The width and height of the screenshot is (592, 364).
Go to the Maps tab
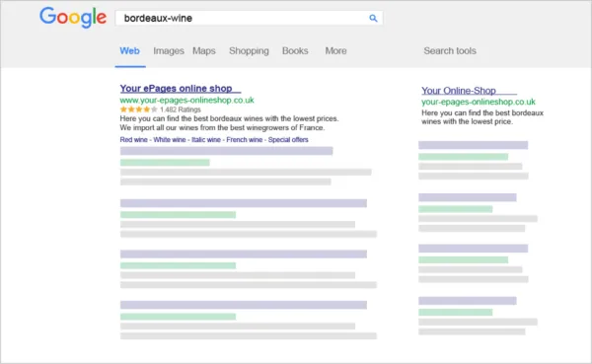(204, 51)
